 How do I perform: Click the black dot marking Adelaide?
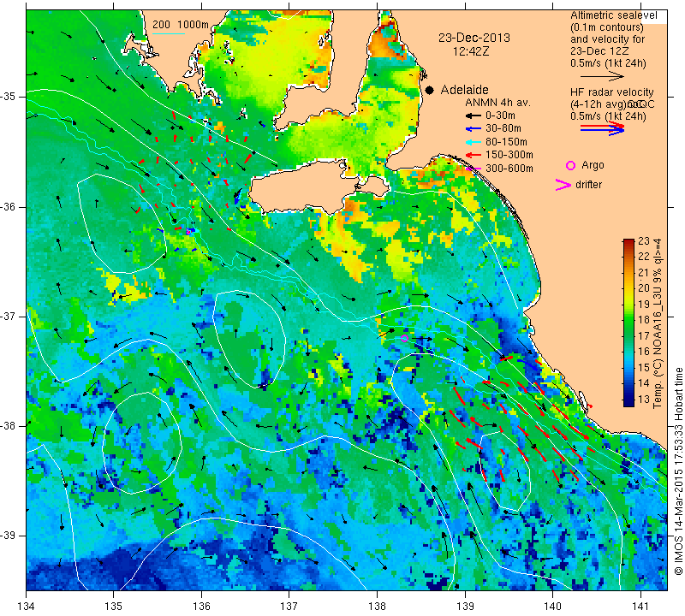pyautogui.click(x=430, y=90)
